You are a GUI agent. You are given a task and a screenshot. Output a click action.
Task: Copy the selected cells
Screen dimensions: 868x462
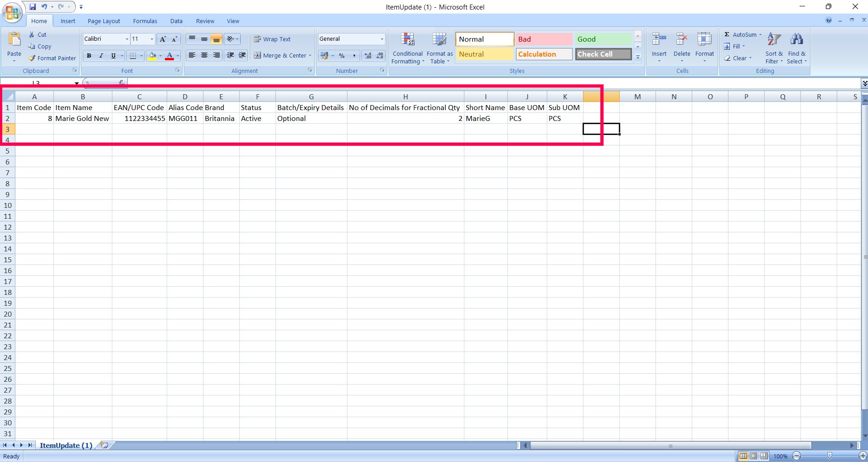[x=40, y=46]
